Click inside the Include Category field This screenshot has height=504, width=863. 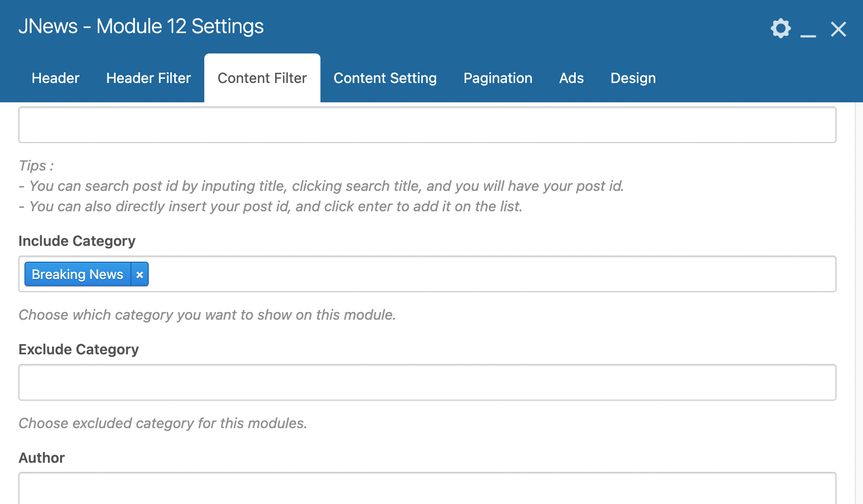427,274
